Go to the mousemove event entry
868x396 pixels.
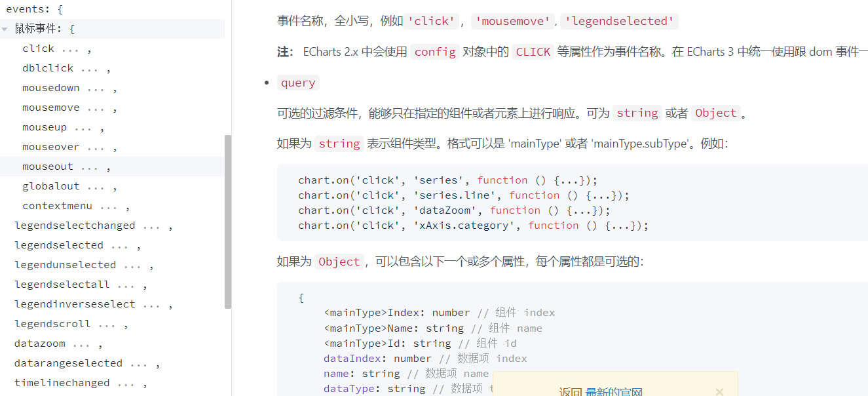coord(50,108)
